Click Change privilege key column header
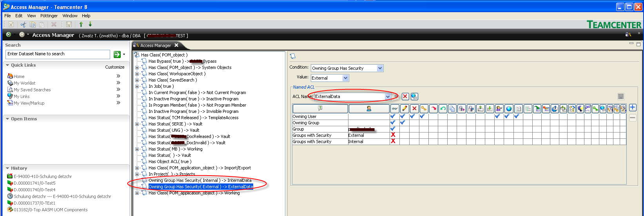This screenshot has width=644, height=216. pyautogui.click(x=424, y=109)
